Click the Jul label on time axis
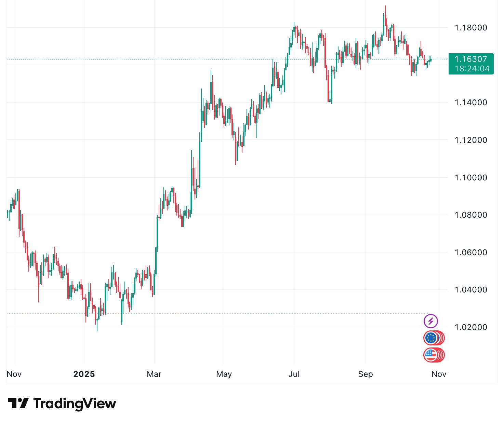This screenshot has width=504, height=424. coord(294,374)
